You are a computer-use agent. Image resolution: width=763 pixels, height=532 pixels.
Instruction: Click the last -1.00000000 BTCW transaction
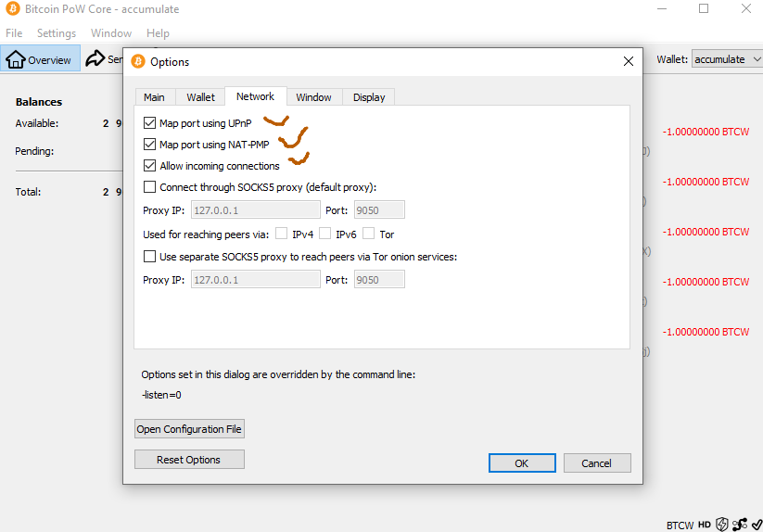[706, 332]
